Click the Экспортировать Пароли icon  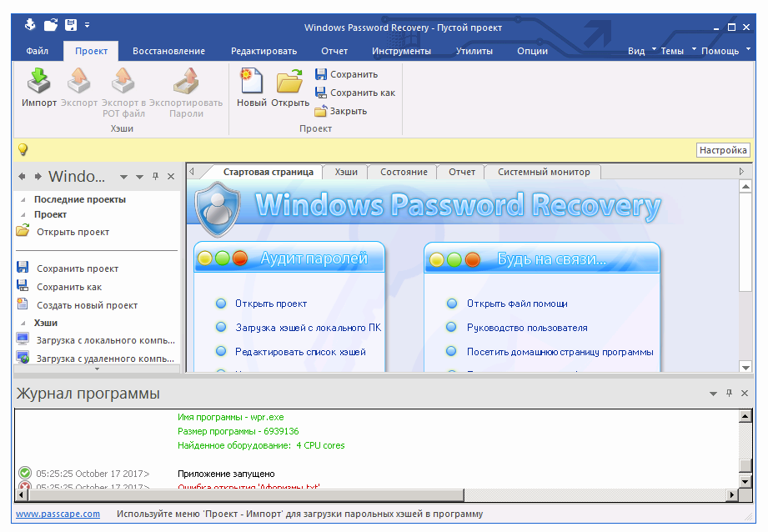(x=187, y=82)
